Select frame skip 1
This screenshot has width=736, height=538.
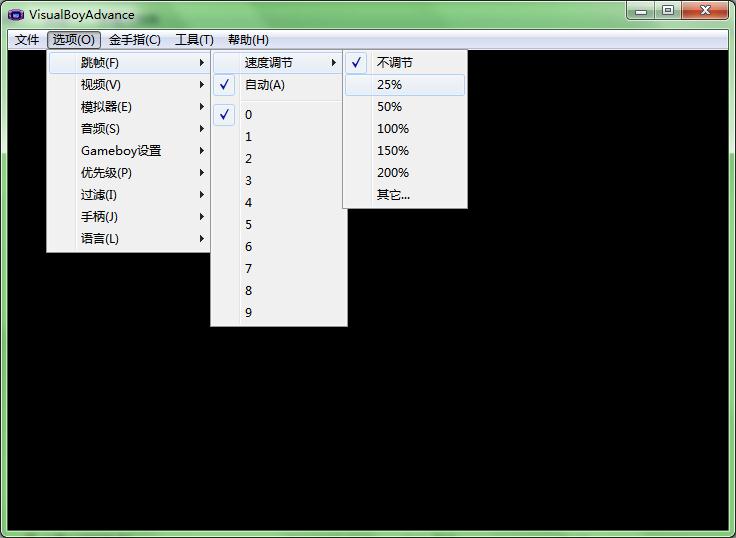coord(279,137)
